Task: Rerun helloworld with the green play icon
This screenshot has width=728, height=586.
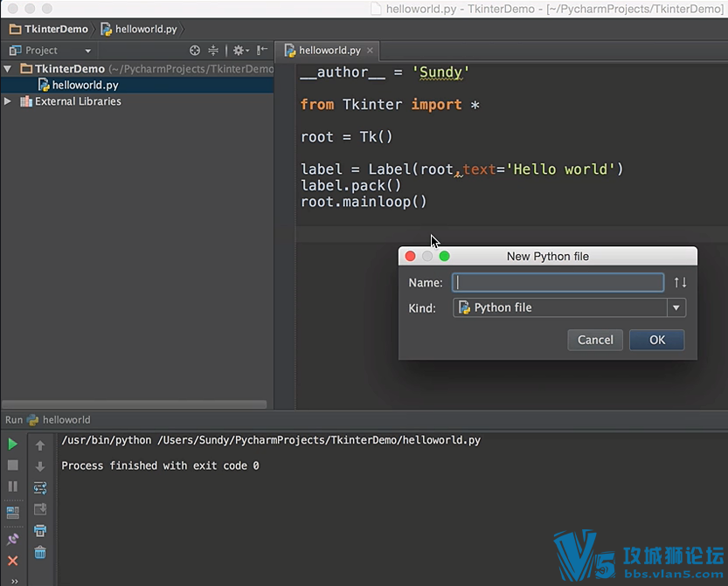Action: click(x=12, y=445)
